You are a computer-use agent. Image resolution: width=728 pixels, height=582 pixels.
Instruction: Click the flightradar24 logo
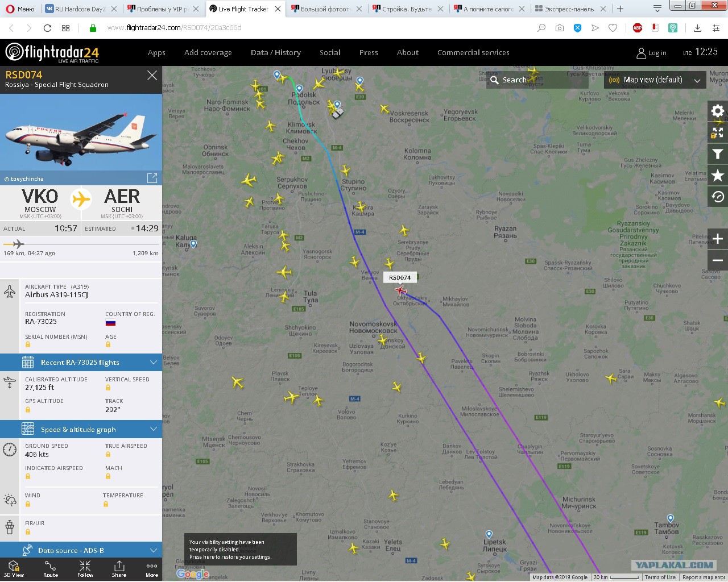click(x=52, y=52)
